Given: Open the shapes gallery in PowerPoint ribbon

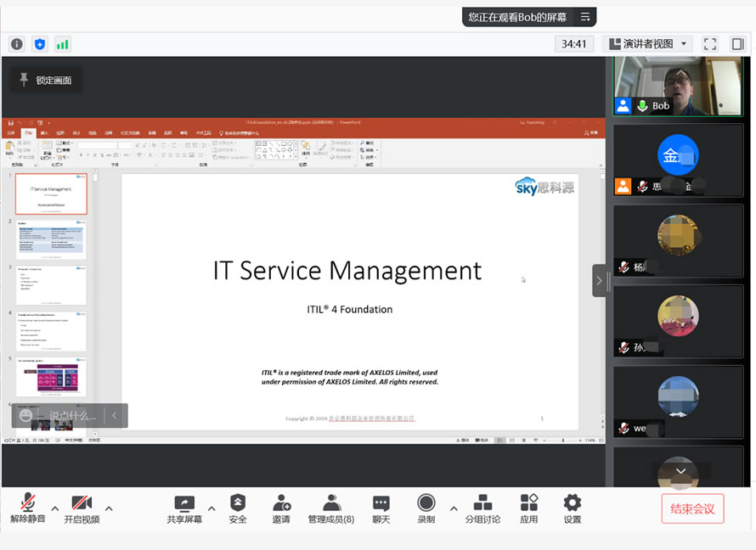Looking at the screenshot, I should click(x=276, y=149).
